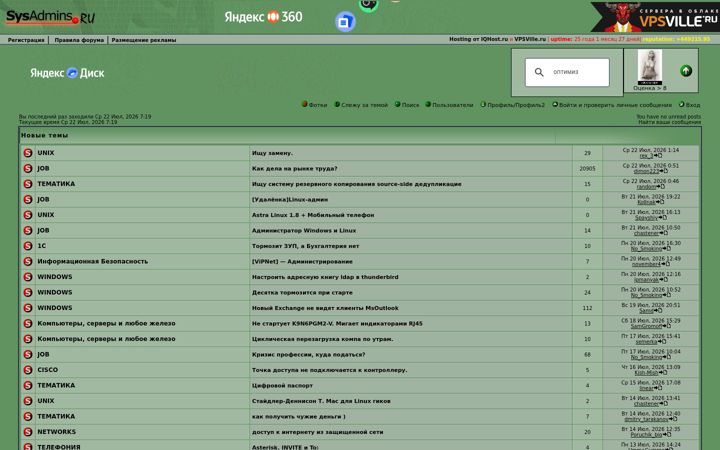
Task: Open latest post icon next to SamGromoff
Action: point(667,326)
